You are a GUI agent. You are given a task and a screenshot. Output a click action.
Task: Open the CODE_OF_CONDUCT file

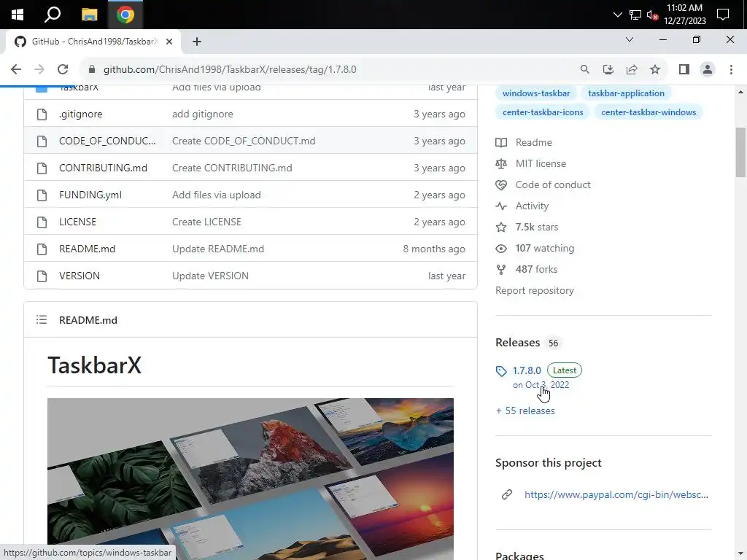pos(107,141)
